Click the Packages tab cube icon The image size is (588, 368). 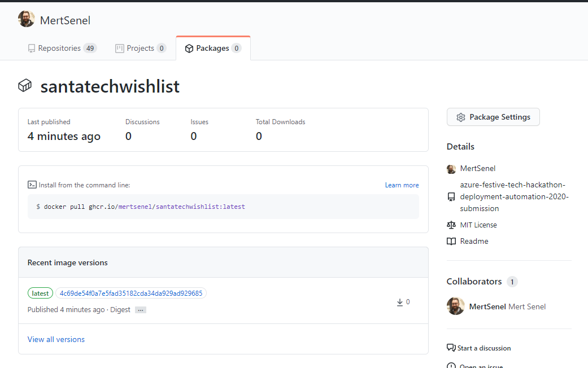point(189,49)
